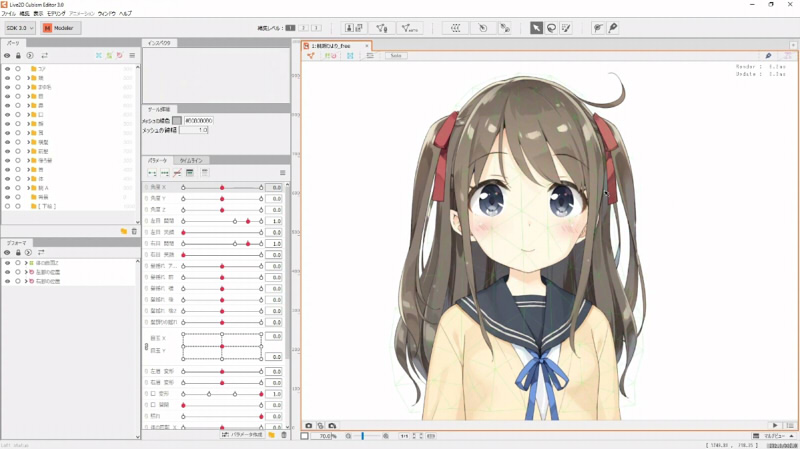
Task: Hide the 口 part folder
Action: [x=7, y=114]
